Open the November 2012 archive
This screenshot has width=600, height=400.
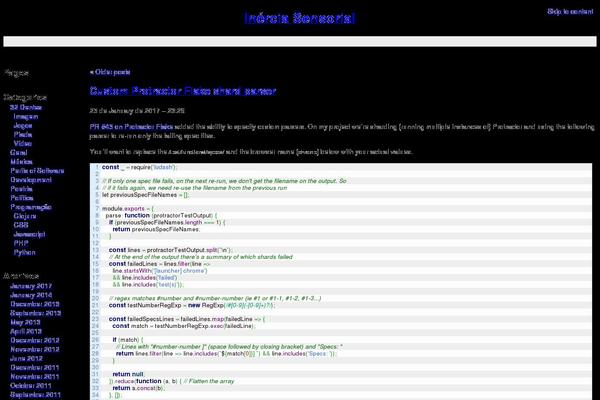(34, 349)
